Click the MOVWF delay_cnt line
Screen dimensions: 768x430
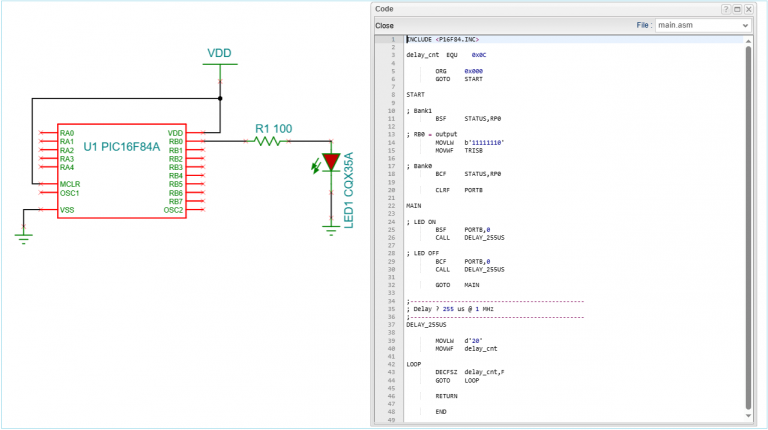pyautogui.click(x=466, y=349)
